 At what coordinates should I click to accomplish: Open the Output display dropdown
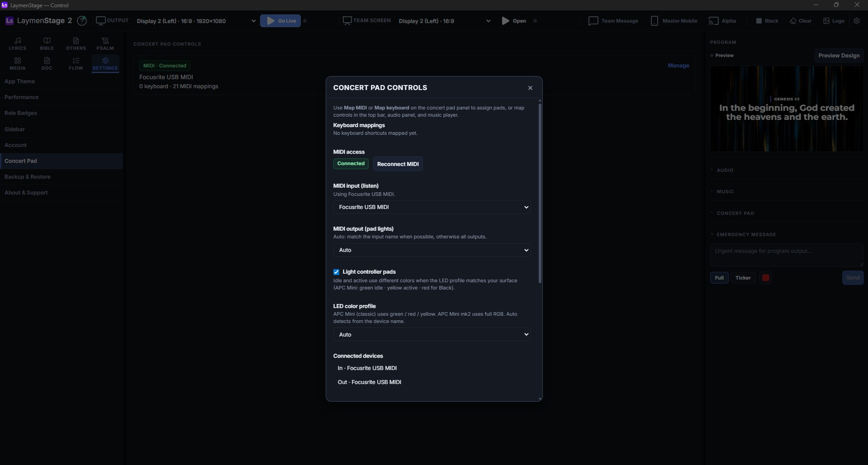[x=196, y=21]
